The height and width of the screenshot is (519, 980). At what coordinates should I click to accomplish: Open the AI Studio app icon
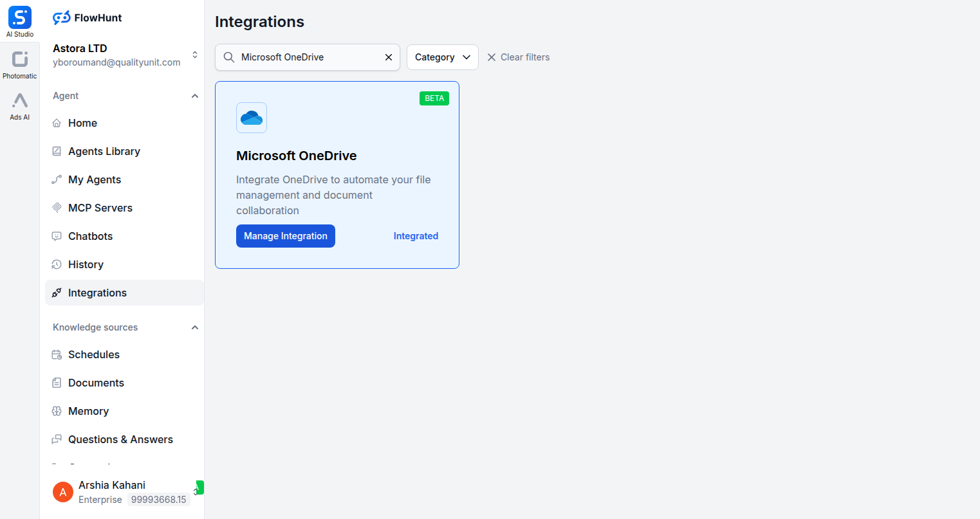pos(19,17)
